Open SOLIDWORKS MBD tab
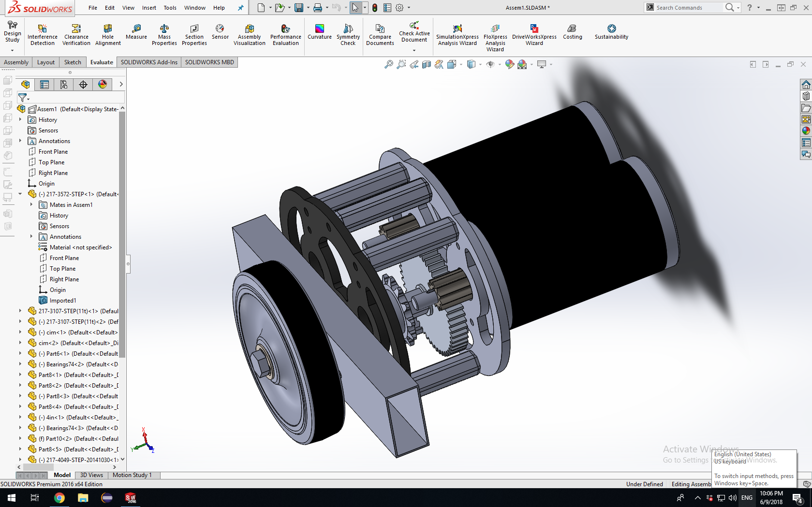 (x=209, y=62)
